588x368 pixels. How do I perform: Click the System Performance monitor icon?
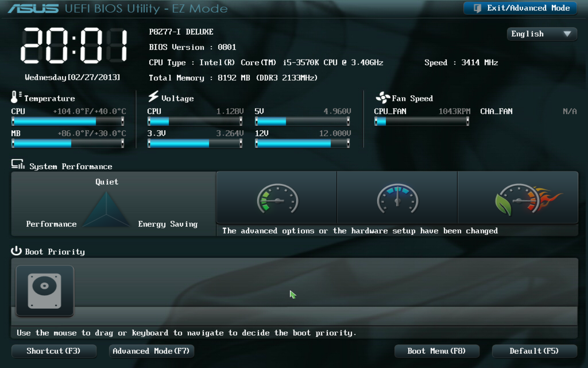[18, 164]
